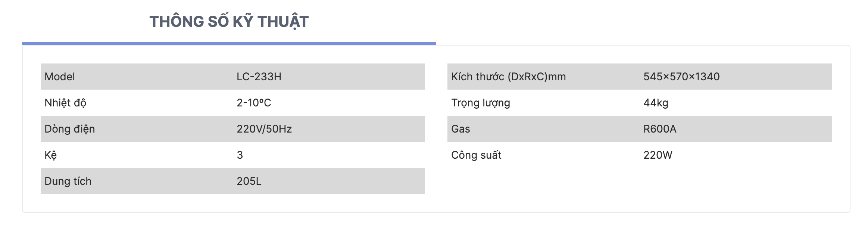Select the Nhiệt độ row label
The width and height of the screenshot is (868, 233).
coord(65,103)
